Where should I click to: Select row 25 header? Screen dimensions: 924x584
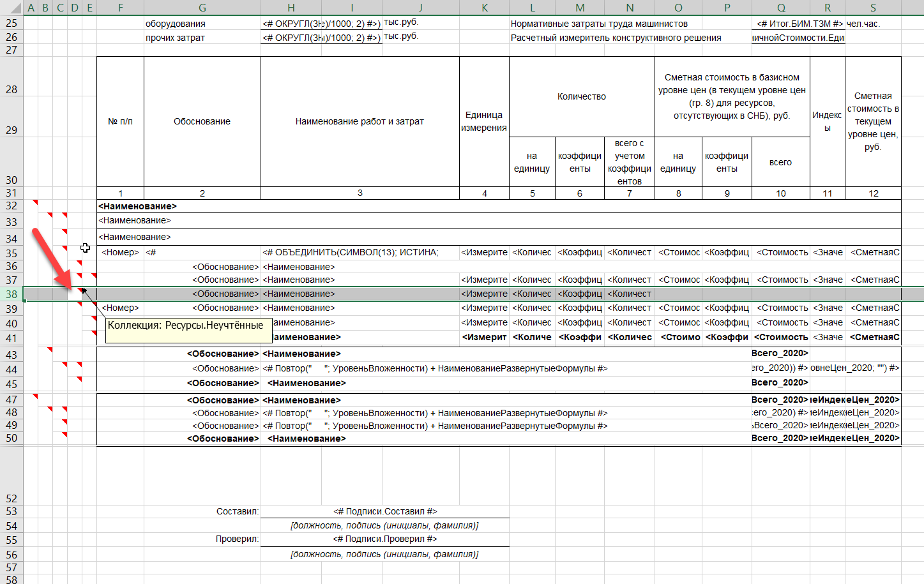click(x=11, y=23)
